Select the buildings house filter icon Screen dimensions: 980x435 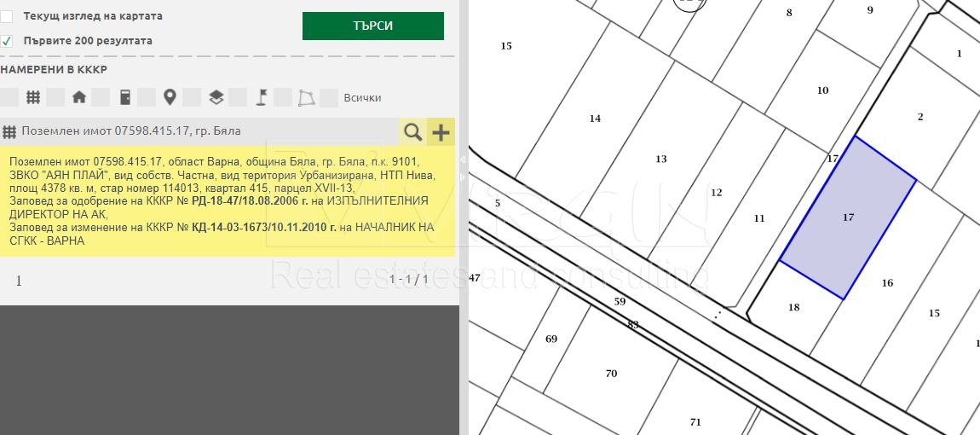tap(79, 97)
